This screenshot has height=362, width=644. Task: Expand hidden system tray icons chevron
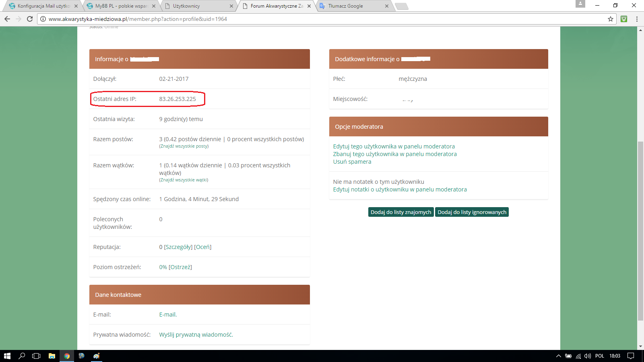(x=558, y=356)
